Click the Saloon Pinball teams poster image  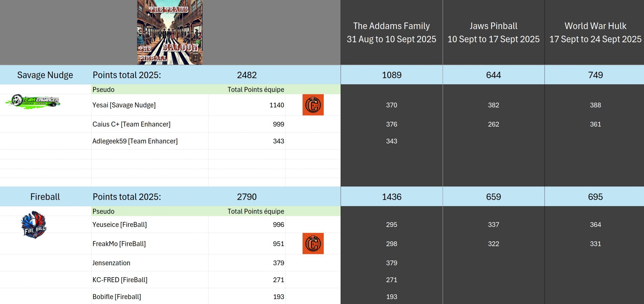170,32
